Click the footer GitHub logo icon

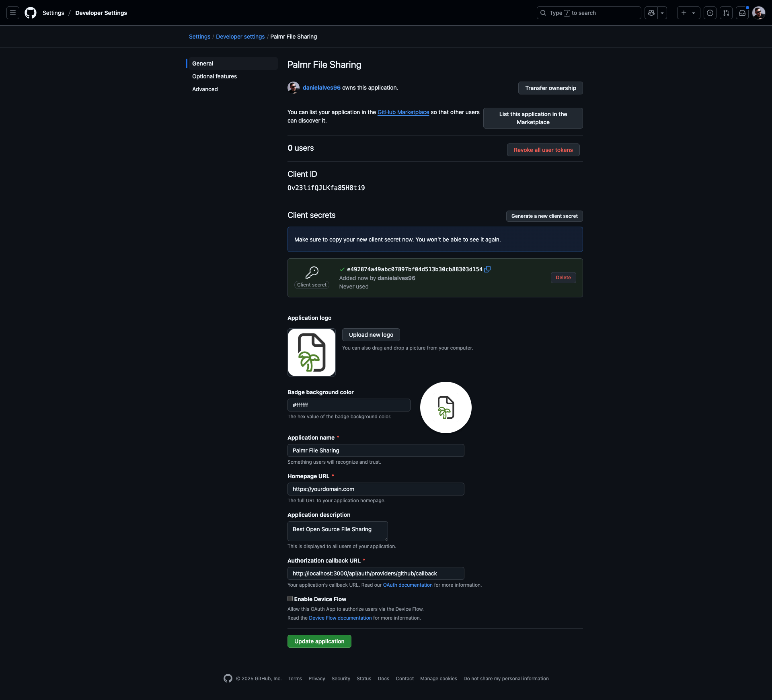click(x=228, y=679)
